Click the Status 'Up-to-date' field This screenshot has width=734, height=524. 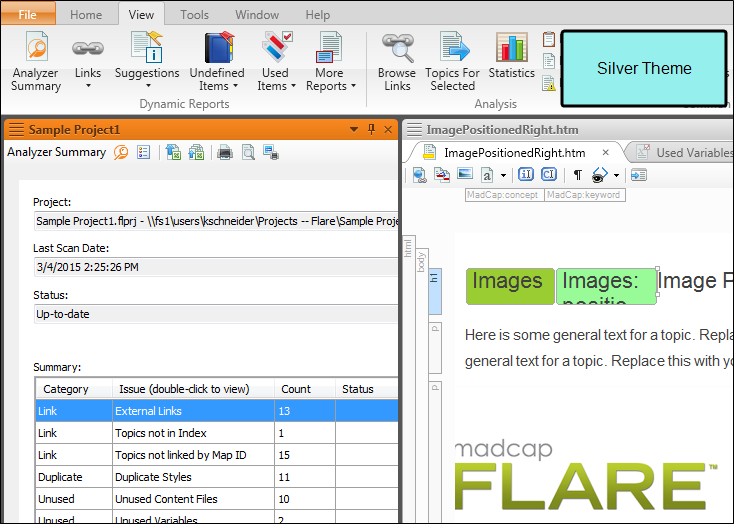(x=216, y=314)
